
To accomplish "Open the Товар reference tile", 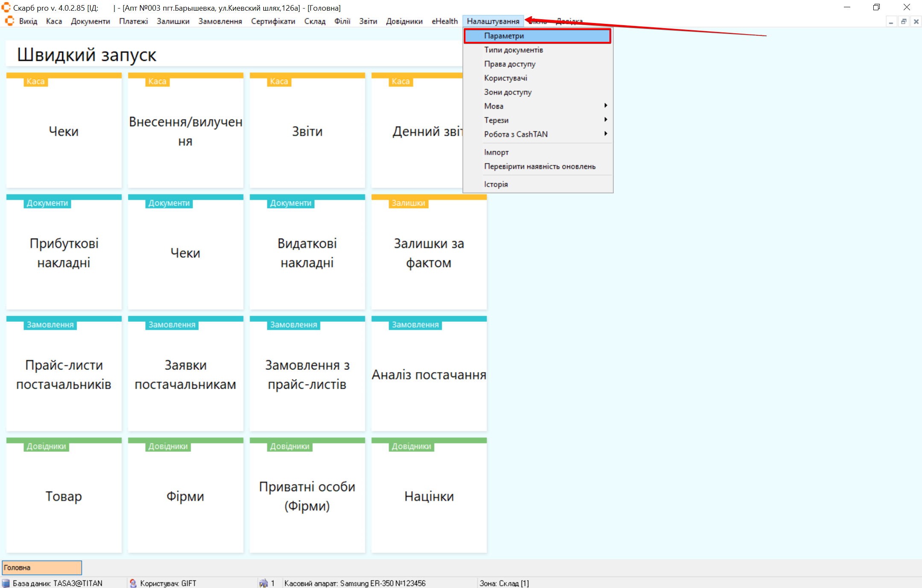I will [x=64, y=496].
